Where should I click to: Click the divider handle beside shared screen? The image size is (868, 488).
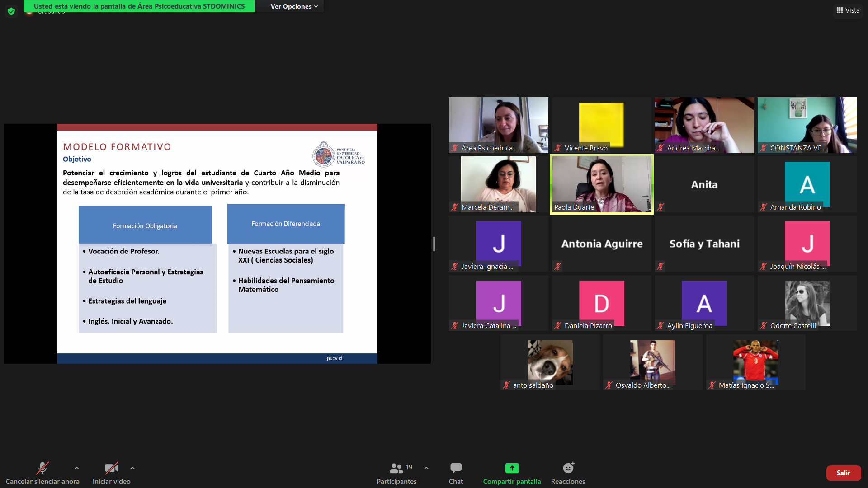point(434,244)
